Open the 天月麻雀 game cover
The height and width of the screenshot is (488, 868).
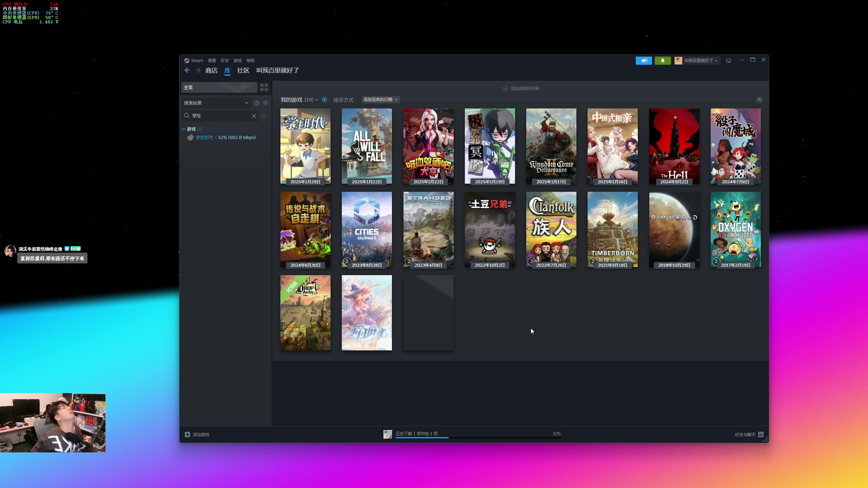pos(367,313)
